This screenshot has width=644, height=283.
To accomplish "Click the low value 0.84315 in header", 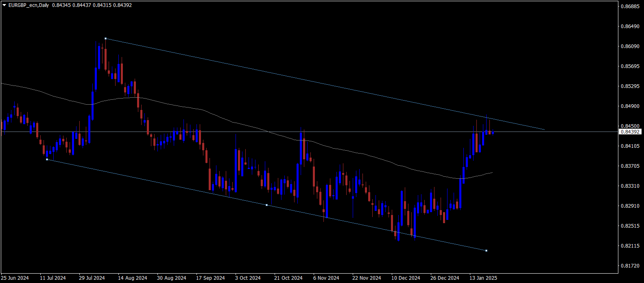I will (101, 5).
